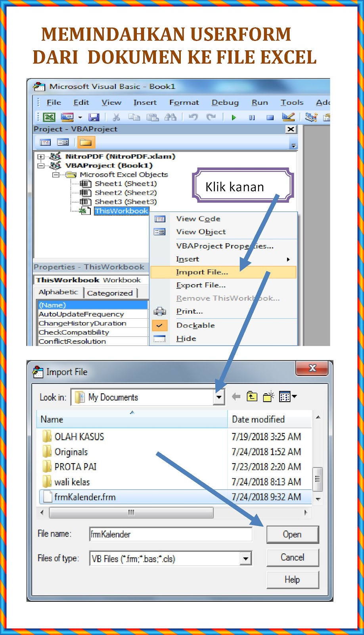Expand the Insert submenu in context menu
364x635 pixels.
tap(224, 259)
